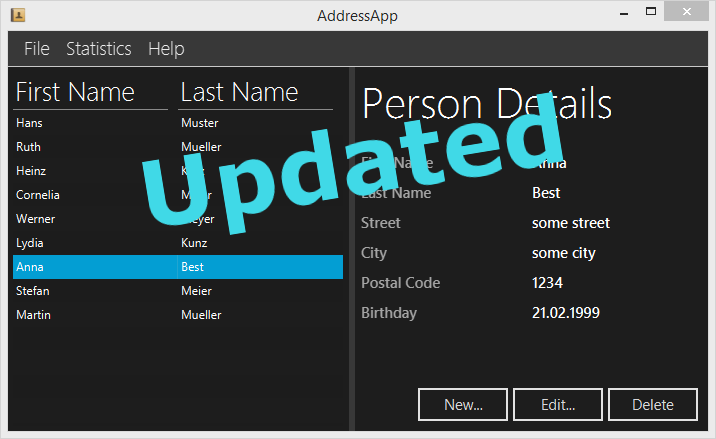
Task: Click the split pane divider
Action: pyautogui.click(x=352, y=249)
